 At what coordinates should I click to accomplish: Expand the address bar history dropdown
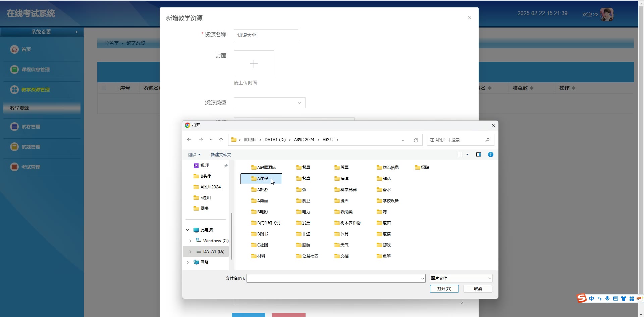(x=403, y=140)
